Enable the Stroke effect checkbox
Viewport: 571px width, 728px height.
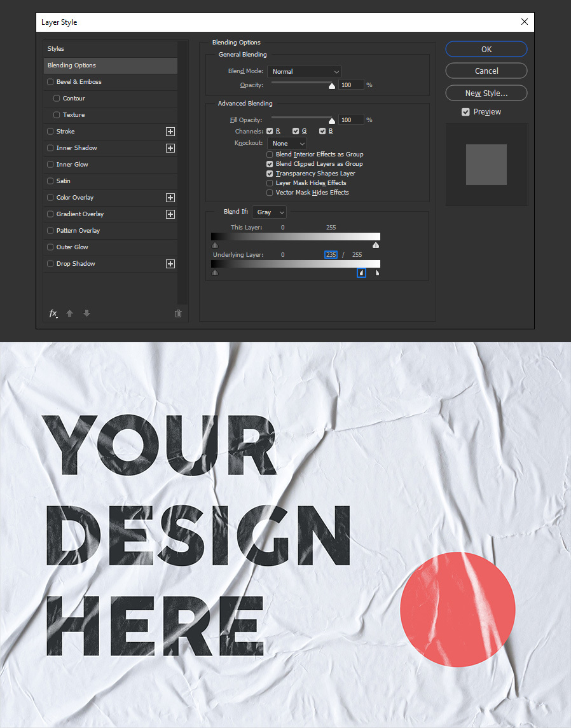50,132
